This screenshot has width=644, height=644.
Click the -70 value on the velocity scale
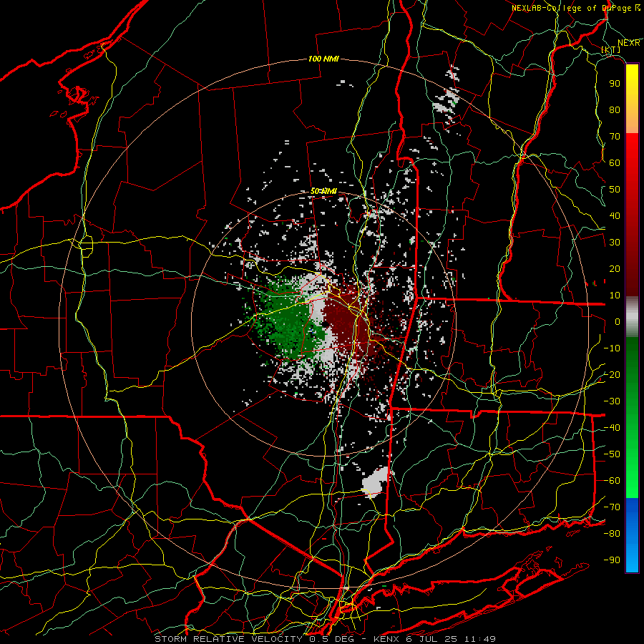[x=612, y=507]
